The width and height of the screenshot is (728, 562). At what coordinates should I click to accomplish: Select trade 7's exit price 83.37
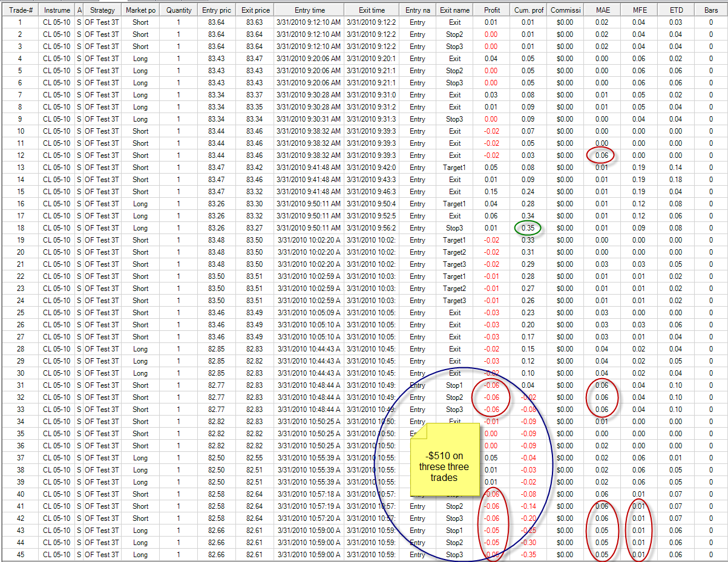coord(254,95)
